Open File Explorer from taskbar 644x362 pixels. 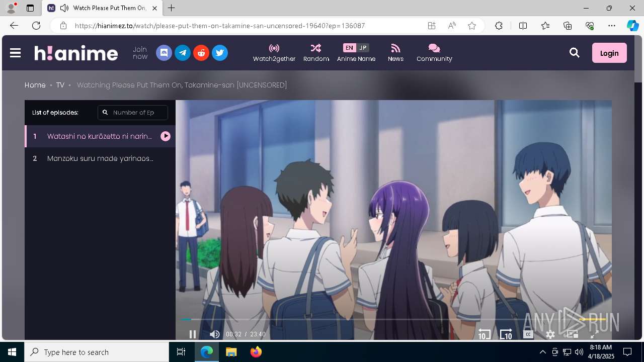[231, 352]
